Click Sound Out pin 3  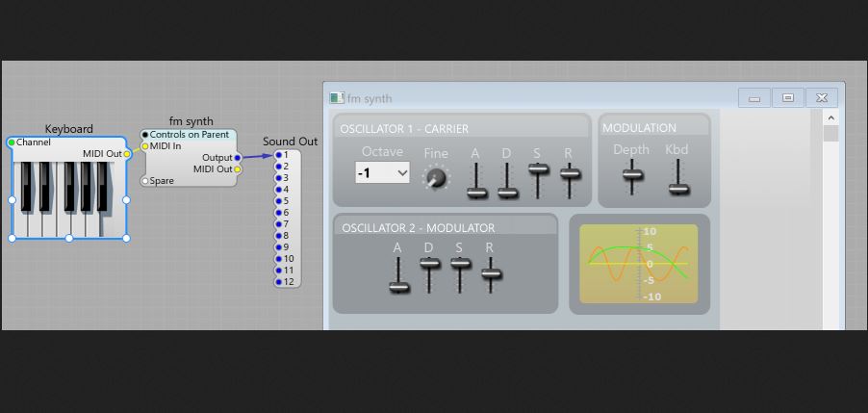pos(278,178)
